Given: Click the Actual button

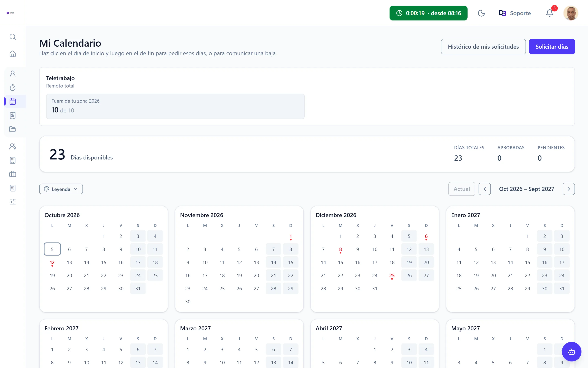Looking at the screenshot, I should point(462,189).
